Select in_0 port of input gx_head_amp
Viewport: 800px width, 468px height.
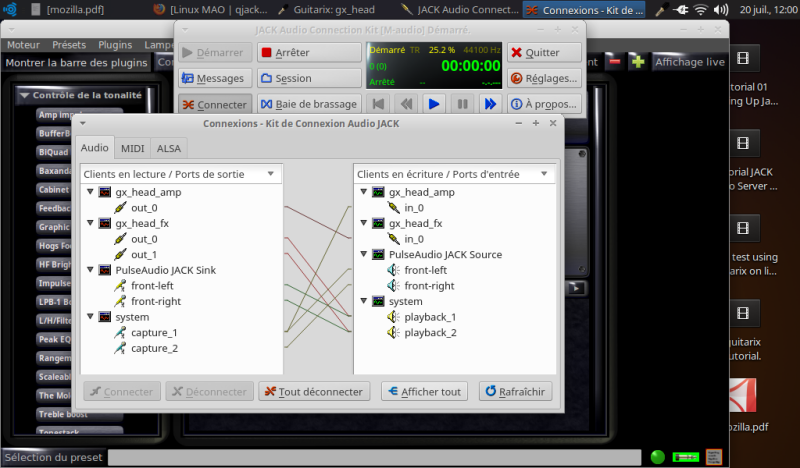[414, 208]
